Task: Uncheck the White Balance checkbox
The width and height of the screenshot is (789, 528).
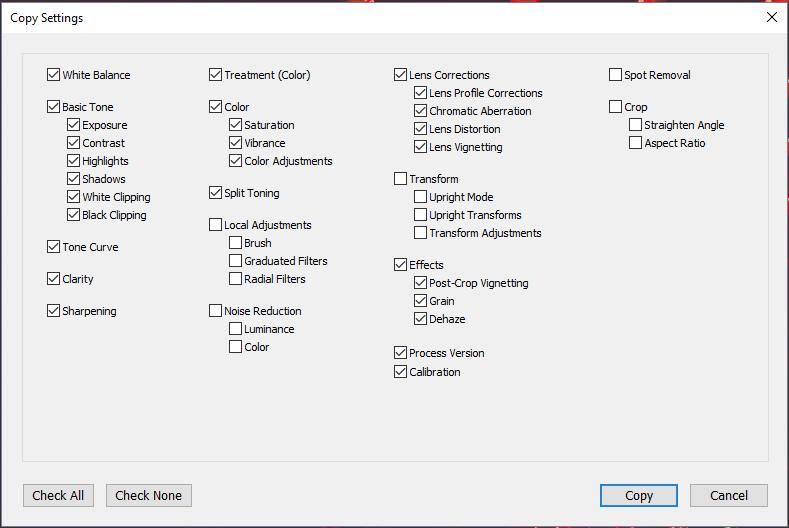Action: 53,75
